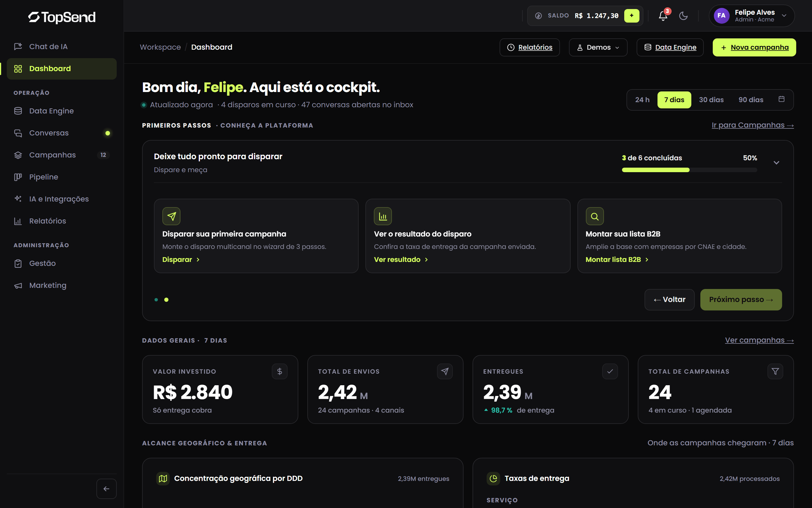Click the Próximo passo button
The height and width of the screenshot is (508, 812).
pos(741,300)
